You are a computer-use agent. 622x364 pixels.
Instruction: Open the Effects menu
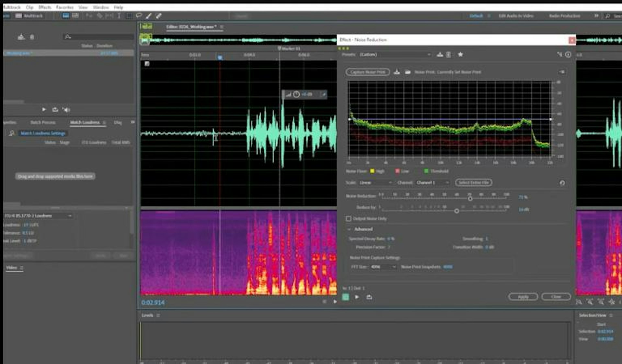(x=45, y=7)
